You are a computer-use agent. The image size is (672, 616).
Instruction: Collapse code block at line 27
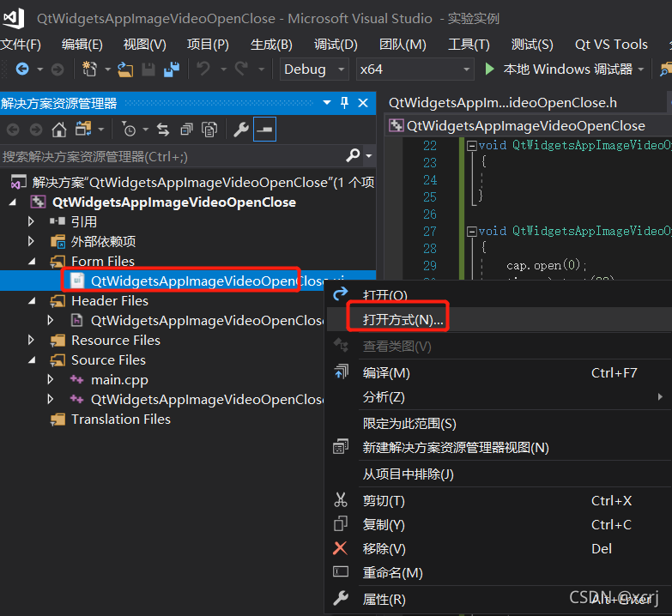[x=471, y=232]
